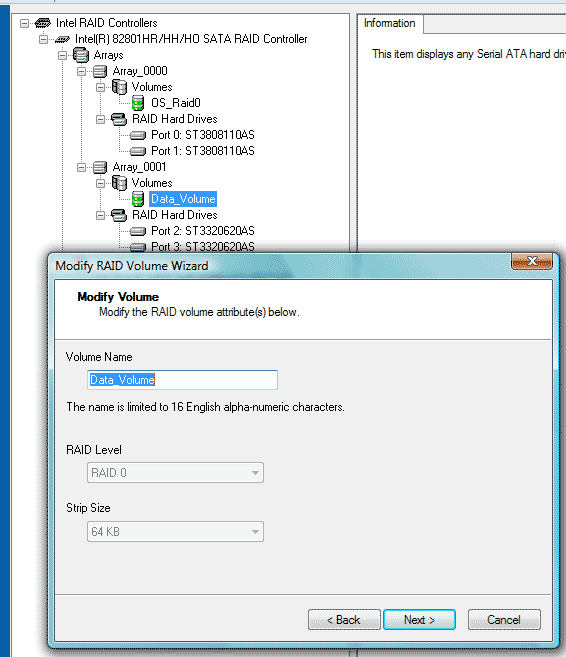The image size is (566, 657).
Task: Click the Port 3 drive icon
Action: (138, 247)
